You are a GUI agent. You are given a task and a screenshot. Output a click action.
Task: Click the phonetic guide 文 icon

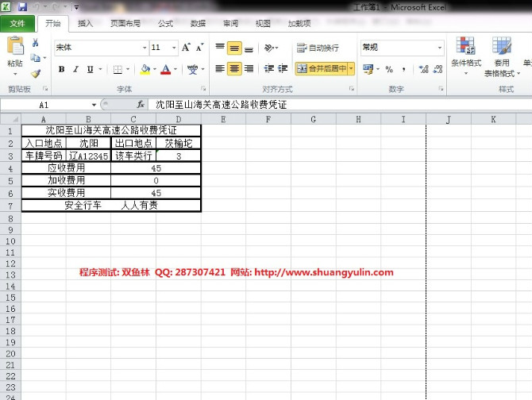click(x=193, y=70)
